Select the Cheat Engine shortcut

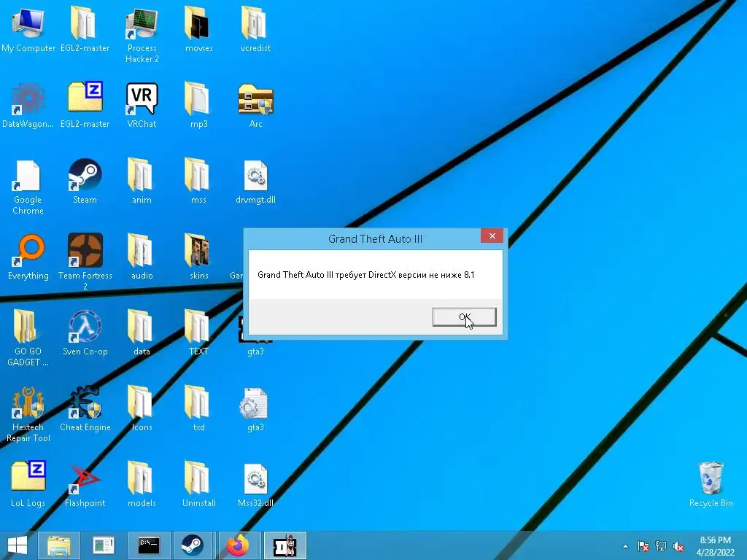[x=85, y=408]
